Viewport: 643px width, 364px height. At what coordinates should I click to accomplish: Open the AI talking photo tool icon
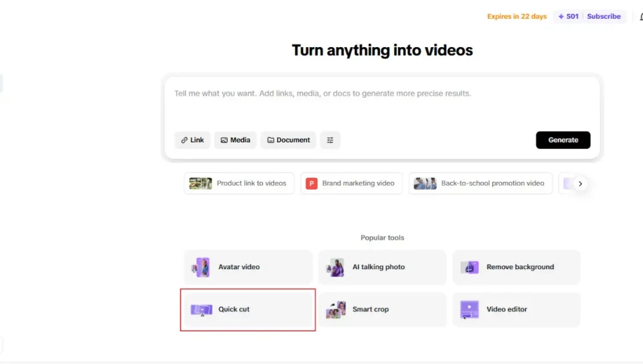[335, 267]
